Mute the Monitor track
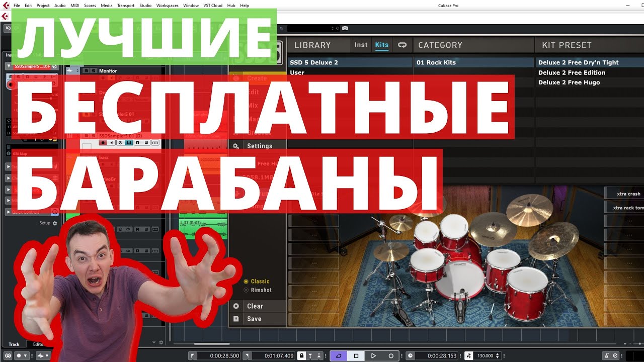644x362 pixels. tap(86, 71)
